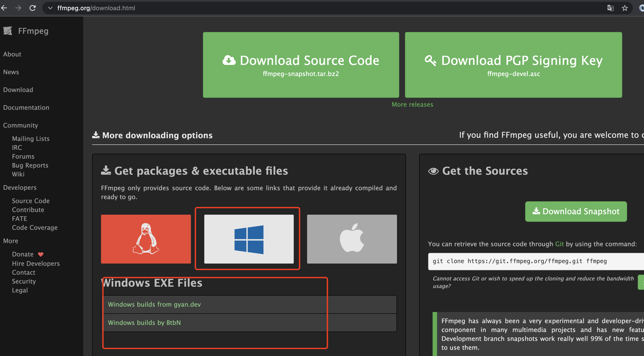Open the Download sidebar item
Screen dimensions: 644x356
(x=18, y=90)
